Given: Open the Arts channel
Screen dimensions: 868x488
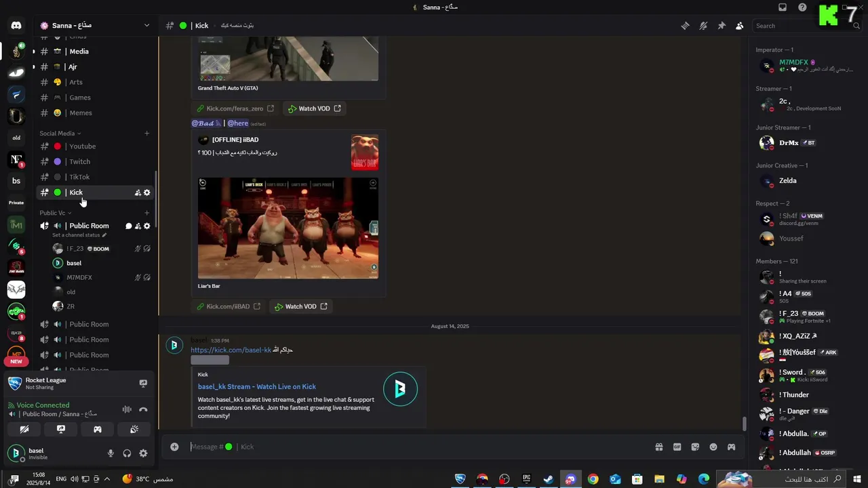Looking at the screenshot, I should coord(95,82).
